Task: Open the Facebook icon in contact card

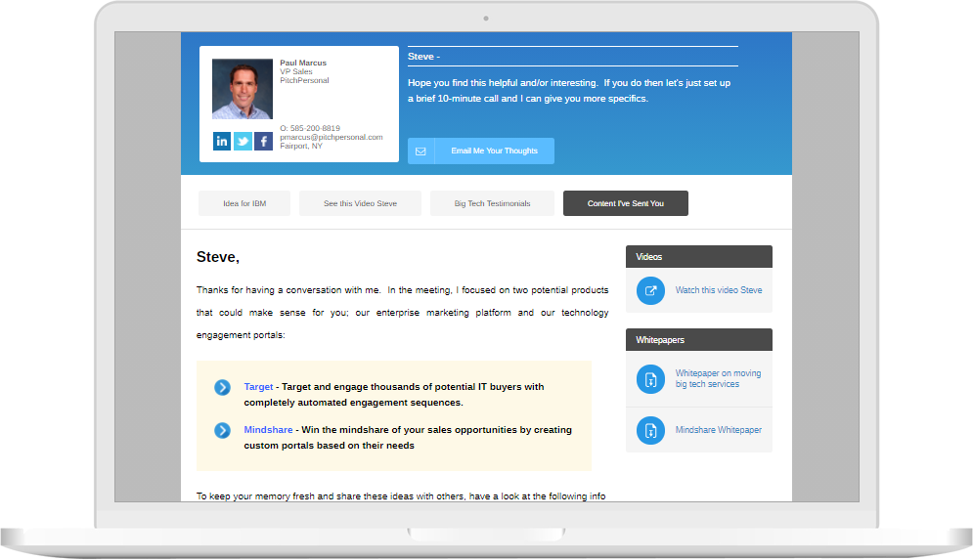Action: 263,142
